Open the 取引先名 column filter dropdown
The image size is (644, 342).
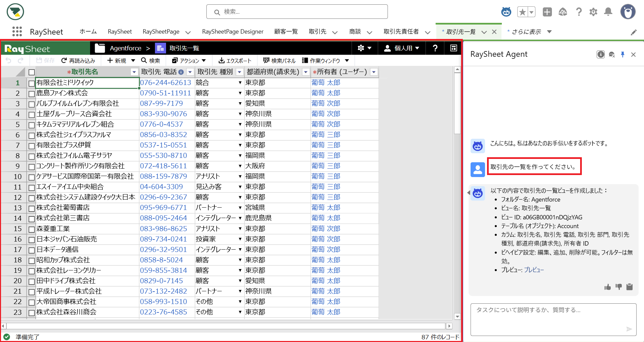tap(134, 72)
